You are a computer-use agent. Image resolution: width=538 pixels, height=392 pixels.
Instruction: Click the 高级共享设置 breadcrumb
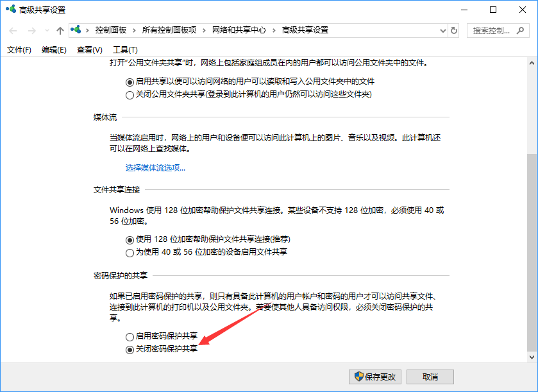pos(305,30)
